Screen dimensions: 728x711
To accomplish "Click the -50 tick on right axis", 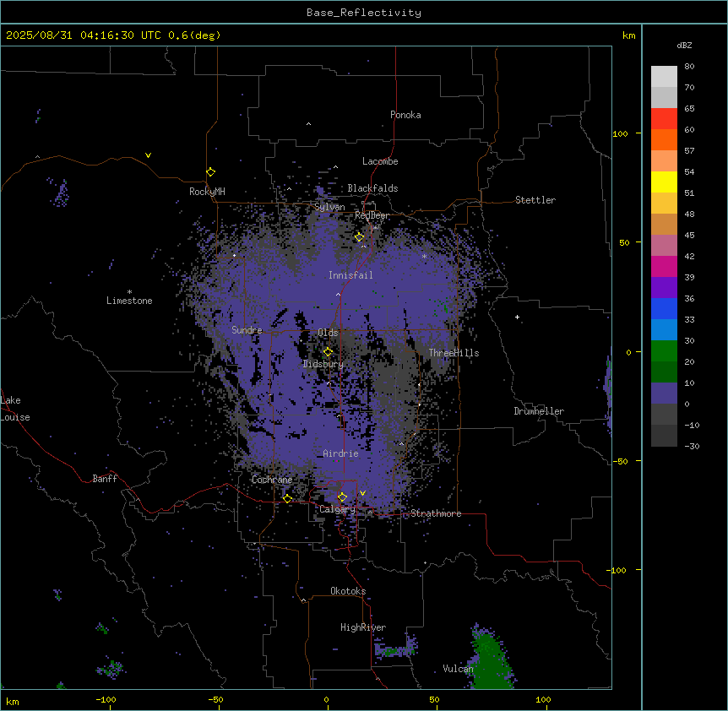I will click(x=620, y=461).
